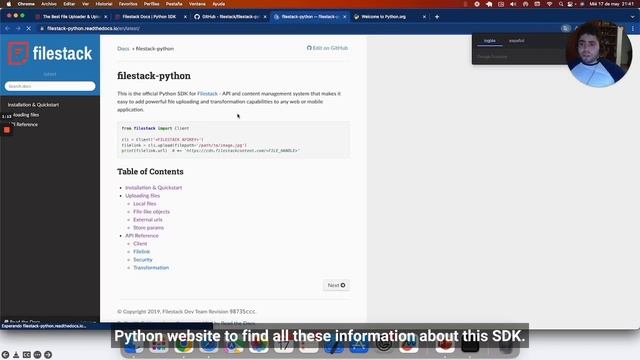Open the Perfiles menu
This screenshot has width=640, height=360.
[x=151, y=4]
